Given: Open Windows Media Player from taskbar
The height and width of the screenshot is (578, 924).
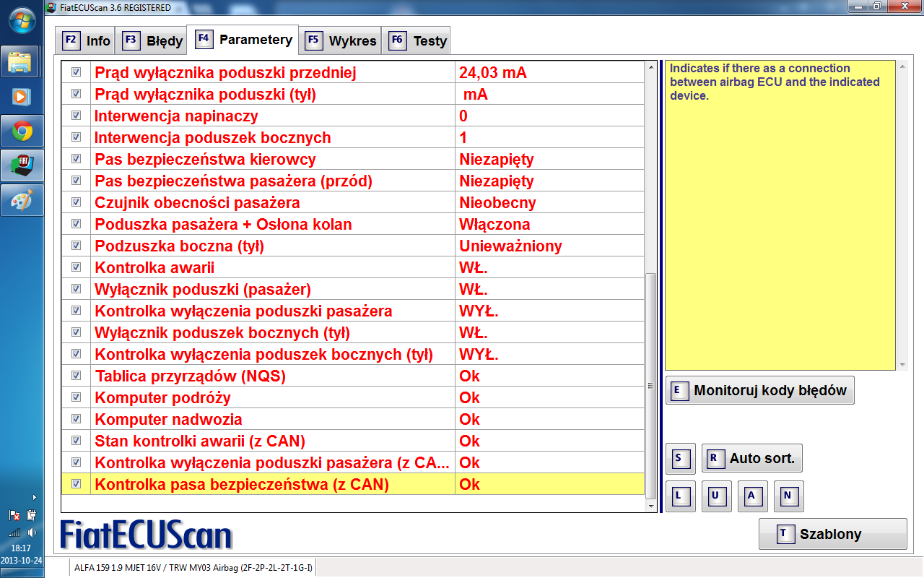Looking at the screenshot, I should click(22, 97).
